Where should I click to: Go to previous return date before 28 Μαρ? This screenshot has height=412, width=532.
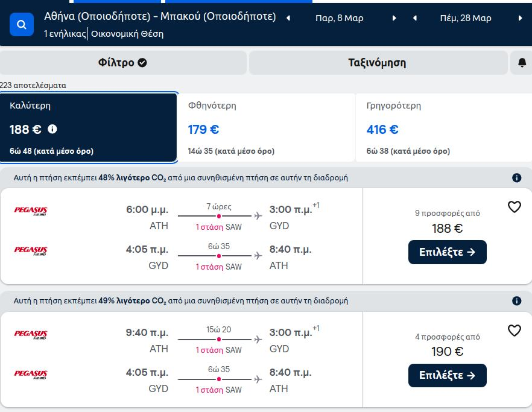click(x=414, y=18)
